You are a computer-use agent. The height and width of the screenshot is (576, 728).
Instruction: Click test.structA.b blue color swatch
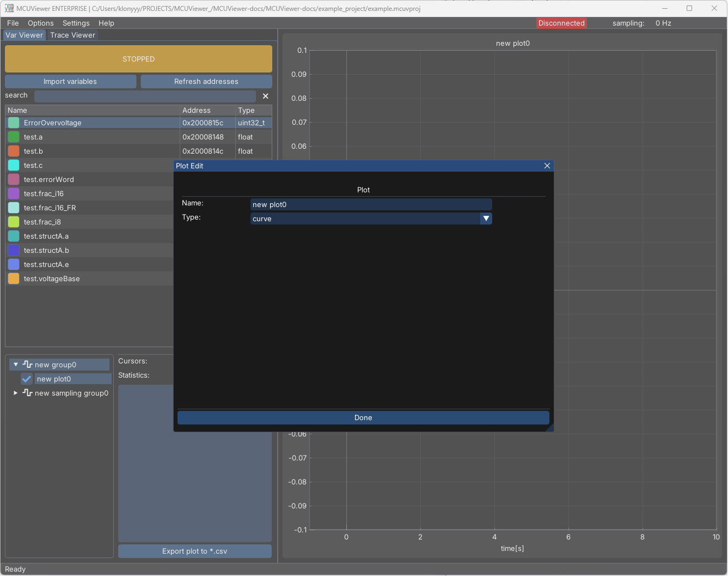[x=14, y=250]
